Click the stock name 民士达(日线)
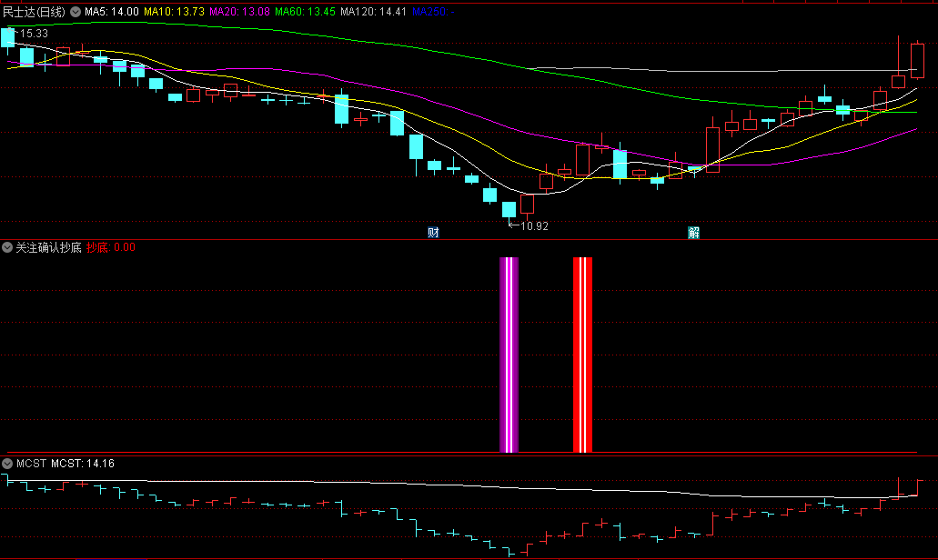Image resolution: width=938 pixels, height=560 pixels. (x=34, y=11)
